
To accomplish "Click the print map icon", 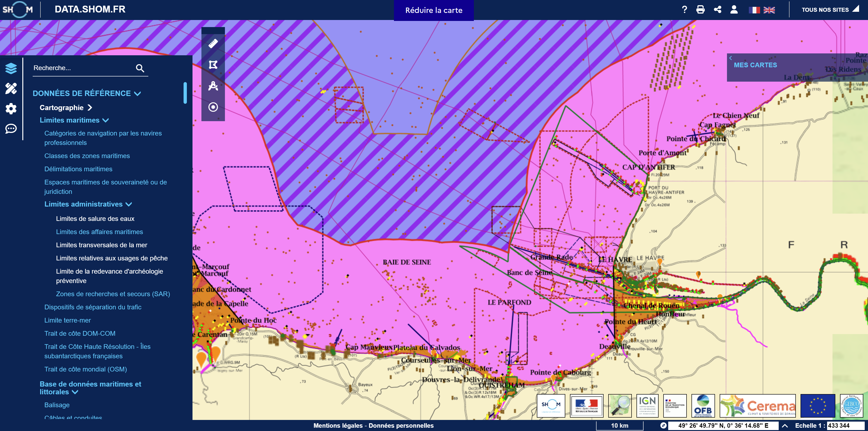I will pyautogui.click(x=700, y=9).
